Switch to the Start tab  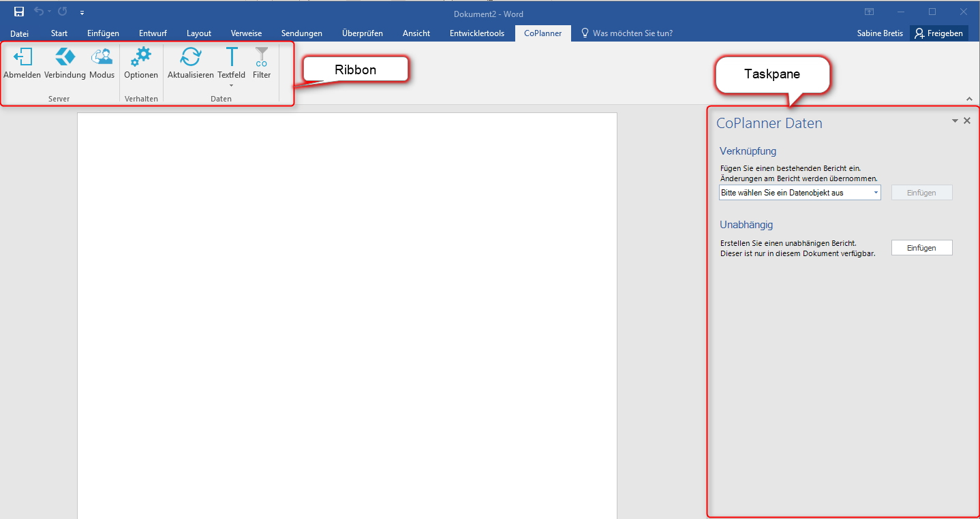pos(59,33)
